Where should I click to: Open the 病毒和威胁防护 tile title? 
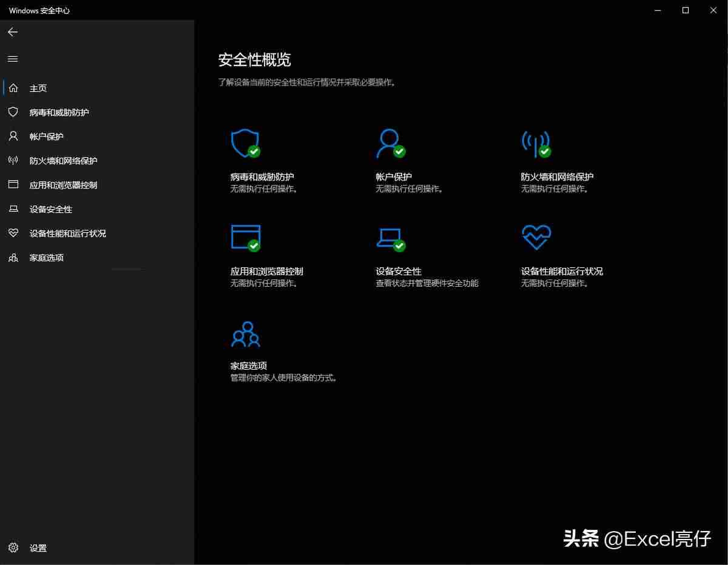(262, 177)
